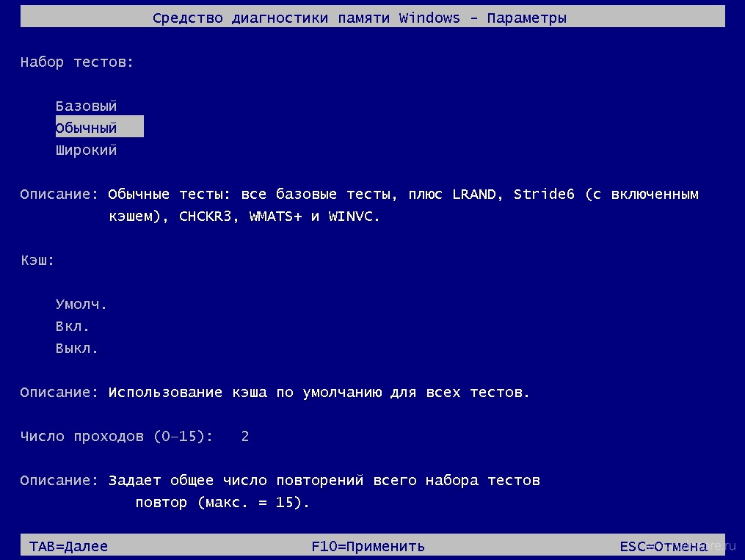Click the Число проходов (0–15) label
The width and height of the screenshot is (745, 560).
point(117,436)
